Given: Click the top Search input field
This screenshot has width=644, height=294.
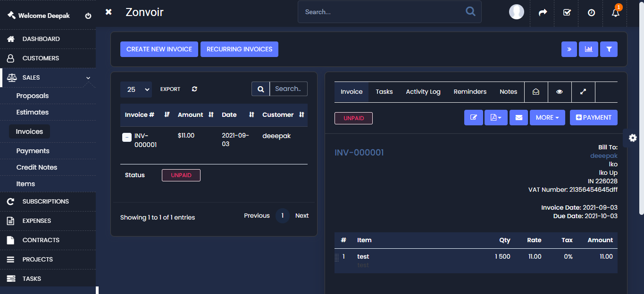Looking at the screenshot, I should pos(382,12).
